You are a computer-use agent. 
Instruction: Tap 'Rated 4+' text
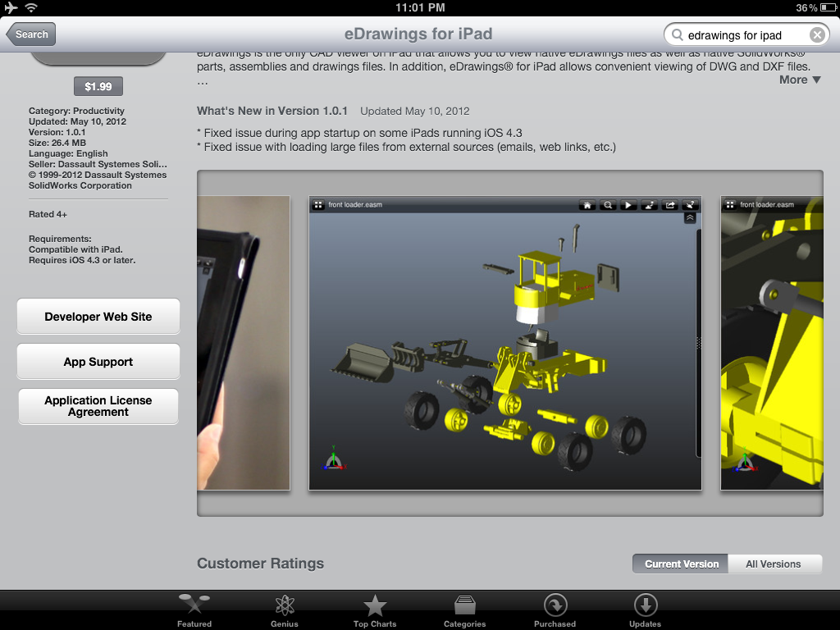pyautogui.click(x=48, y=214)
